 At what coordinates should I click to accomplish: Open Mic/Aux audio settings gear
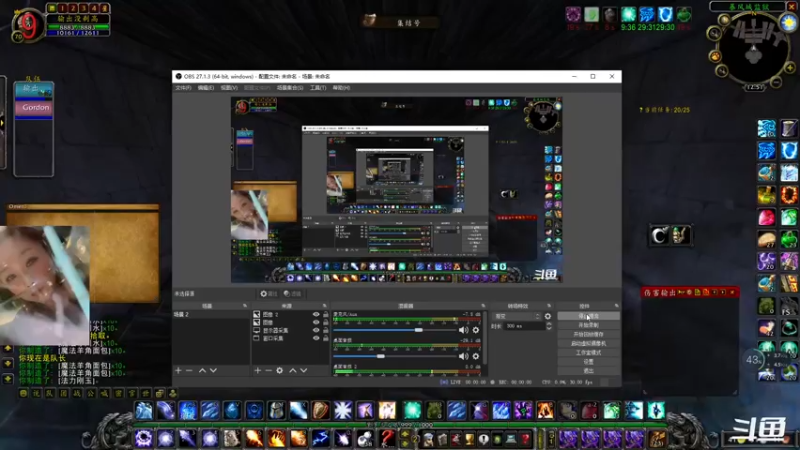click(x=476, y=330)
